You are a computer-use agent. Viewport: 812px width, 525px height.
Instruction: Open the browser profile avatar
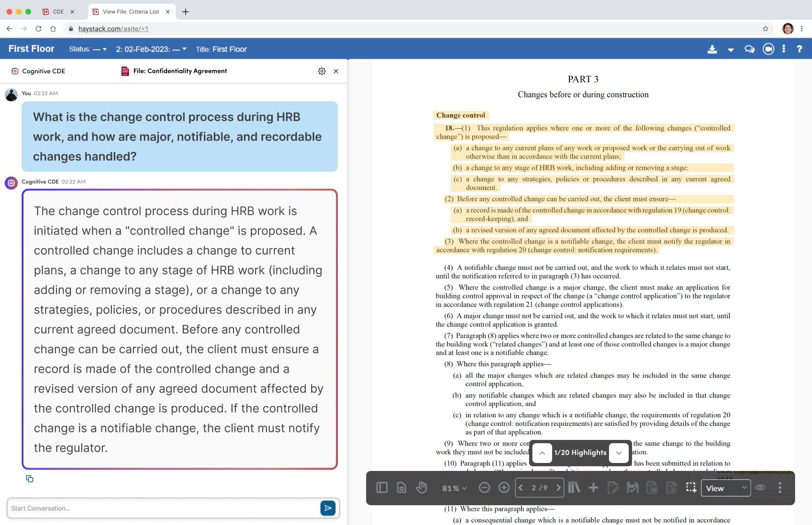[x=788, y=29]
